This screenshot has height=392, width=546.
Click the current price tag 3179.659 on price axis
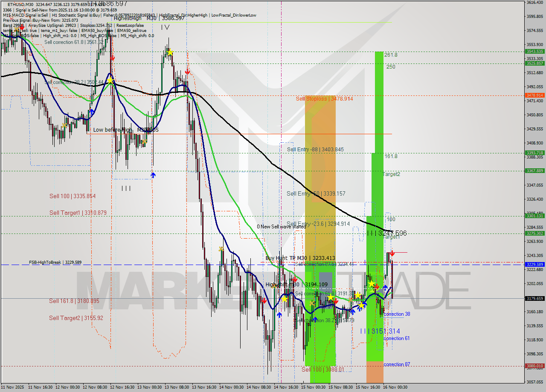coord(534,299)
